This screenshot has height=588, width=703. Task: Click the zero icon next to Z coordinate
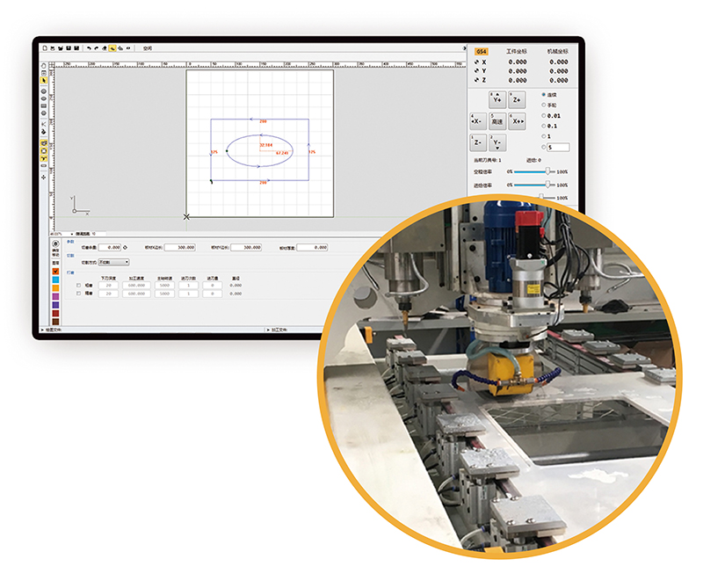pos(478,80)
